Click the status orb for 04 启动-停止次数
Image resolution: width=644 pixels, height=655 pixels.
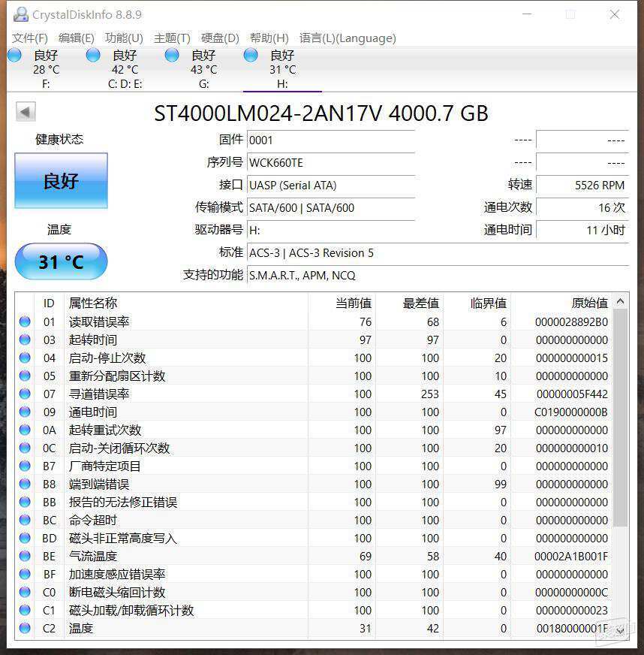click(25, 358)
